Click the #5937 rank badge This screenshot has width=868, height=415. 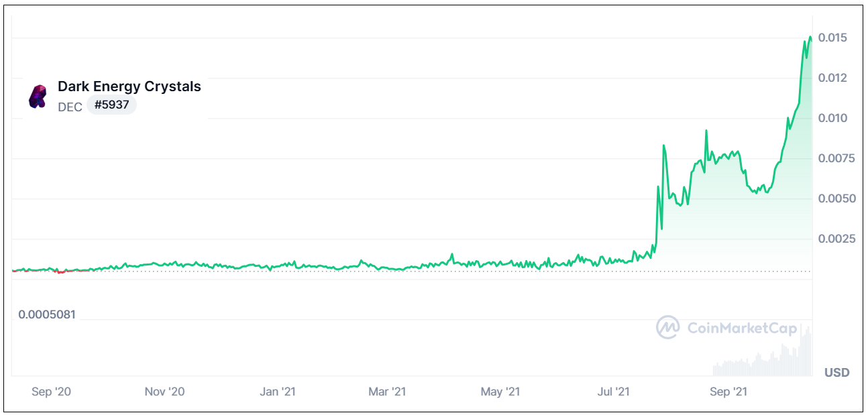click(111, 105)
